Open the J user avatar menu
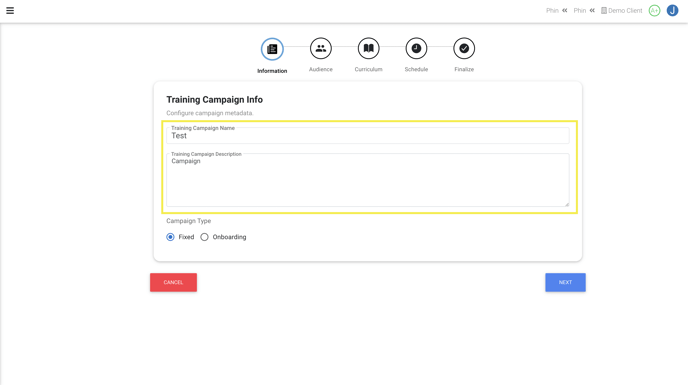Image resolution: width=688 pixels, height=385 pixels. (x=672, y=11)
